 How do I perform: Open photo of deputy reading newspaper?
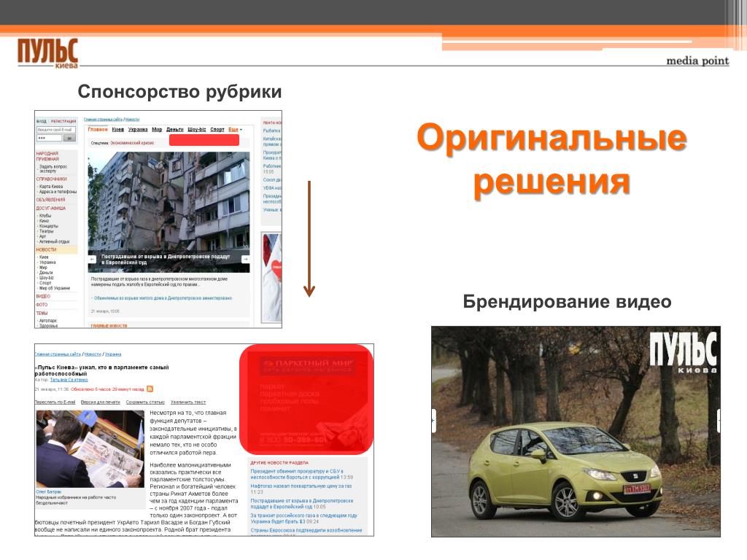point(90,448)
